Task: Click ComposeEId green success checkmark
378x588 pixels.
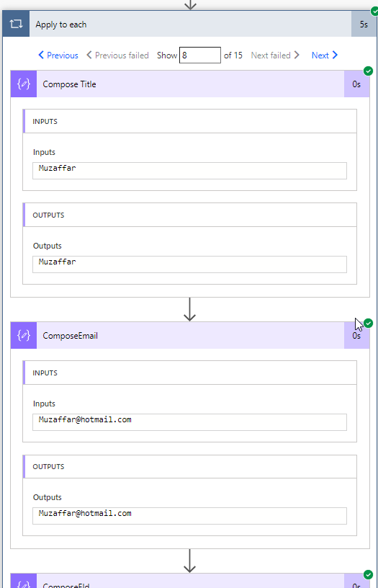Action: click(368, 574)
